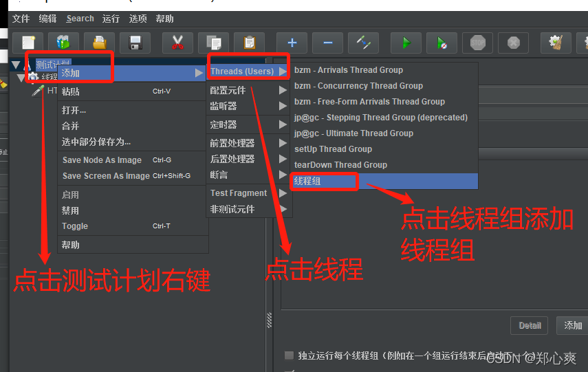Select jp@gc - Ultimate Thread Group
This screenshot has height=372, width=588.
tap(384, 133)
